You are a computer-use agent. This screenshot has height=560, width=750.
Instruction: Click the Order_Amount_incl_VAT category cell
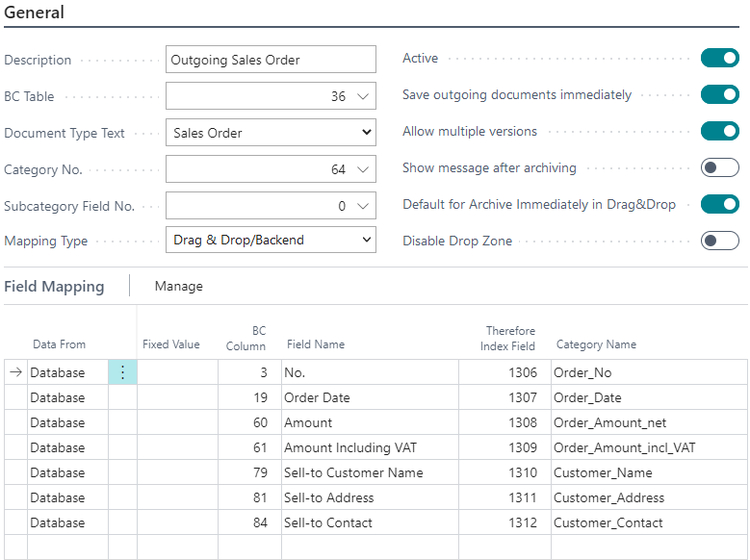click(x=624, y=447)
